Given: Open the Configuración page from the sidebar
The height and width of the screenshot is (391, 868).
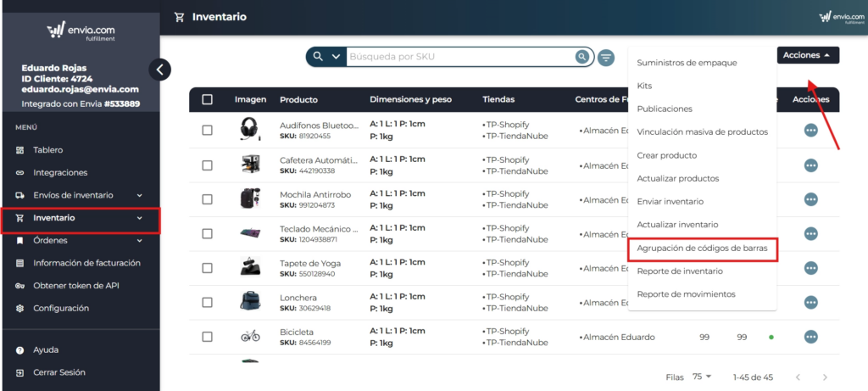Looking at the screenshot, I should [x=60, y=309].
